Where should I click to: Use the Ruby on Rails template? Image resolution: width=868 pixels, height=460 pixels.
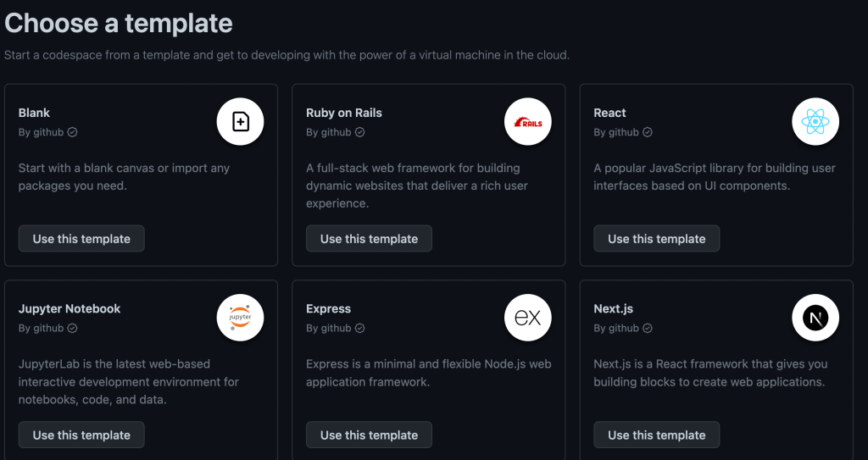click(369, 239)
